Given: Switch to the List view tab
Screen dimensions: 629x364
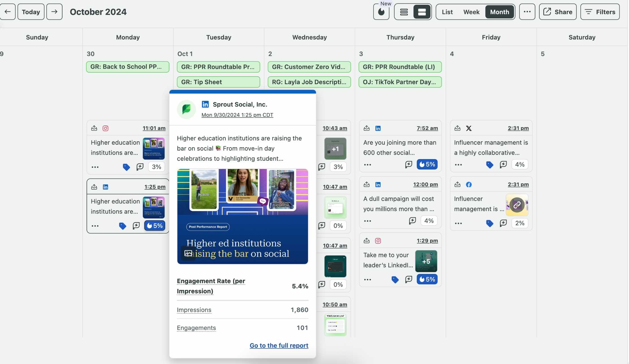Looking at the screenshot, I should (447, 12).
